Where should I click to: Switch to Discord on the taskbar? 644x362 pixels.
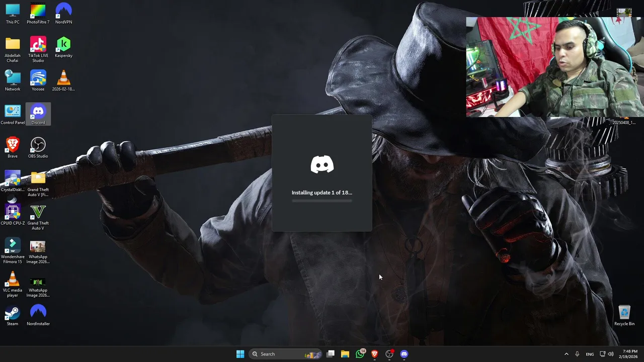pyautogui.click(x=404, y=354)
